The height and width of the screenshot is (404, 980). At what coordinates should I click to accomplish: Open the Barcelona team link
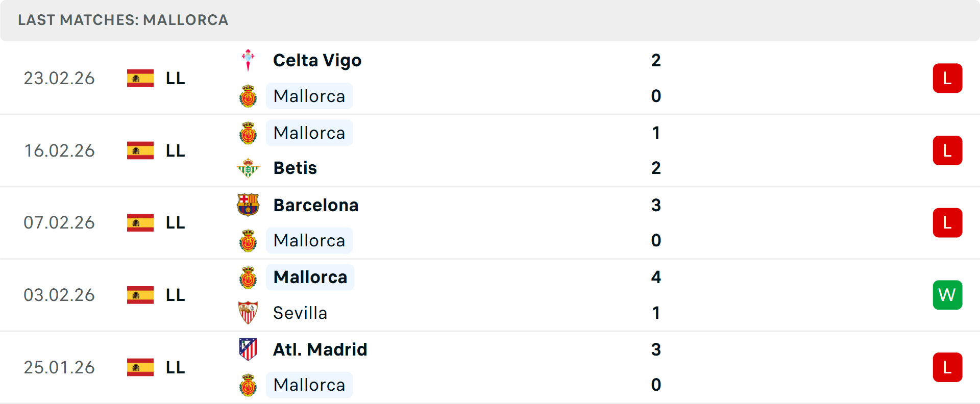click(x=316, y=205)
